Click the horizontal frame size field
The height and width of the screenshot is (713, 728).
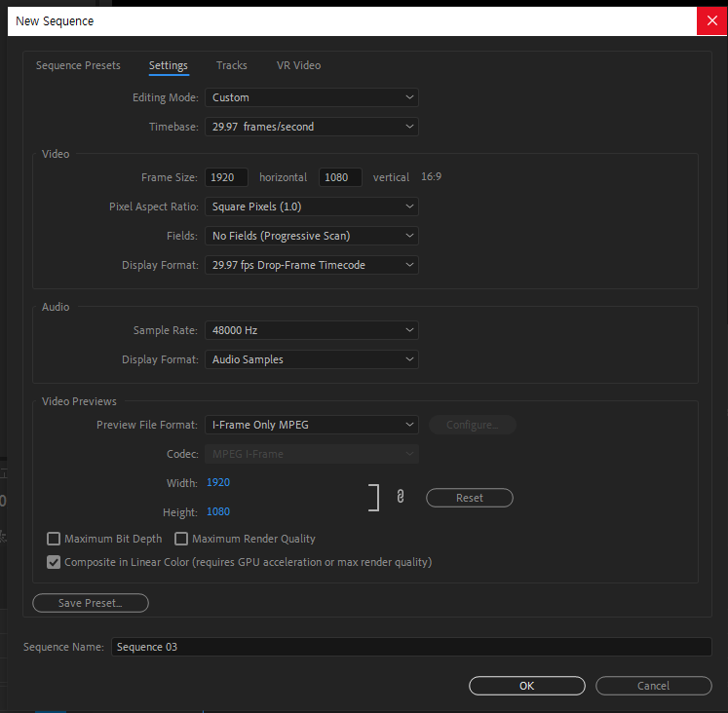click(226, 177)
